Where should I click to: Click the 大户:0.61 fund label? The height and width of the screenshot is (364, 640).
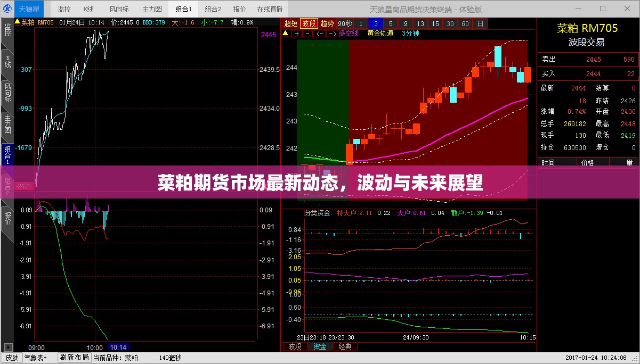pyautogui.click(x=411, y=213)
